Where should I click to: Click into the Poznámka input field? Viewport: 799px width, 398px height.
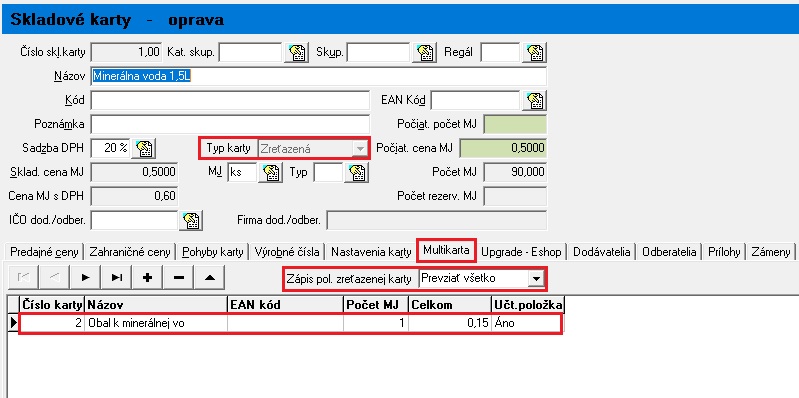coord(230,124)
